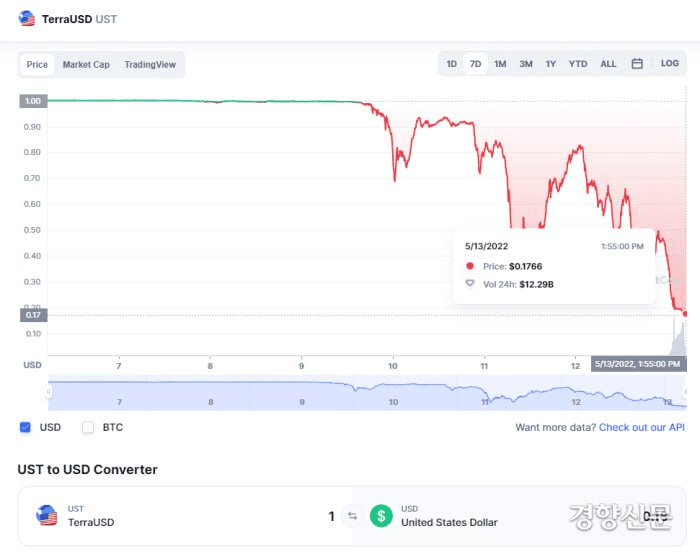Set chart range to 7D
This screenshot has height=554, width=700.
point(475,64)
